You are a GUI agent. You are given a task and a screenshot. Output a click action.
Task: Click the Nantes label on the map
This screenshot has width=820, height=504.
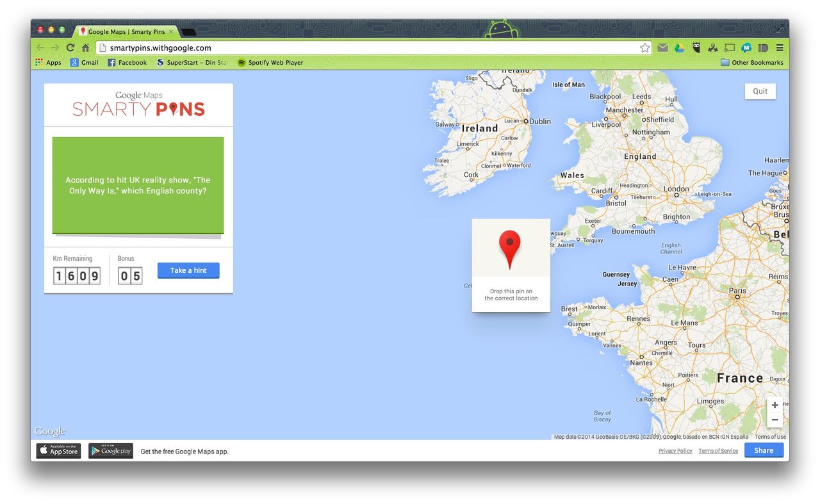641,362
